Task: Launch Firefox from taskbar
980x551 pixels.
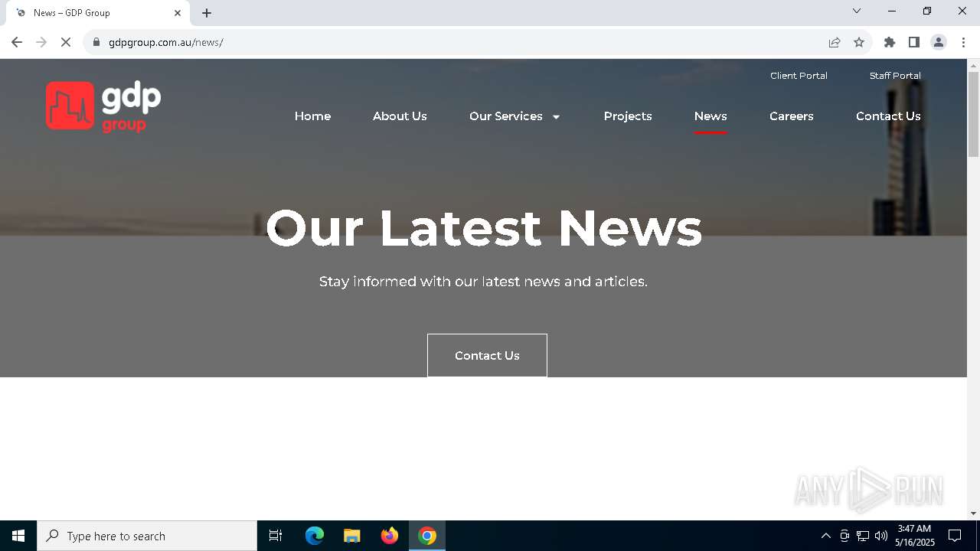Action: (390, 536)
